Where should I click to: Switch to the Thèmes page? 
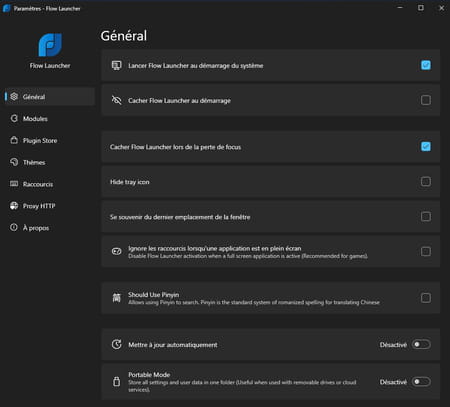tap(49, 162)
